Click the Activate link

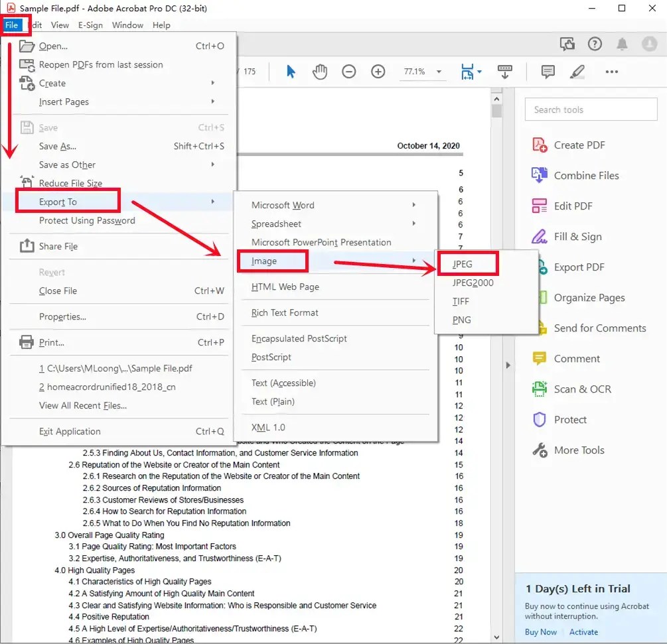pos(583,632)
